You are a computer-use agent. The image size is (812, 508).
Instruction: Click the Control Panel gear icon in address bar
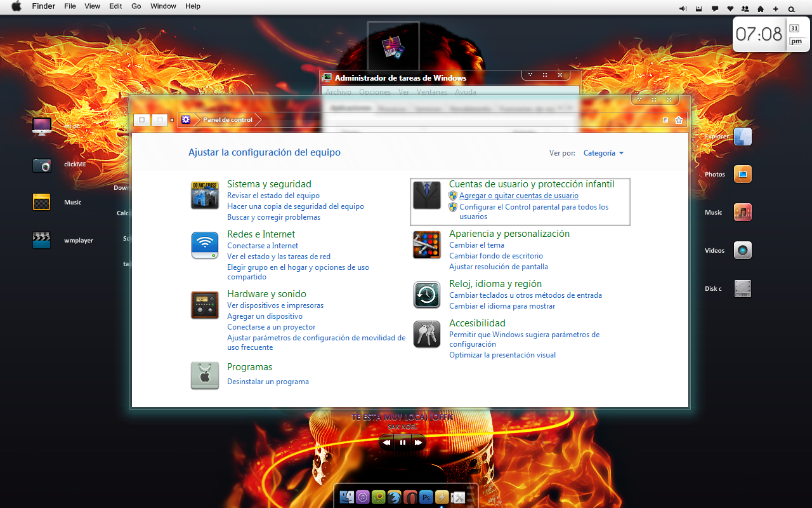(186, 119)
